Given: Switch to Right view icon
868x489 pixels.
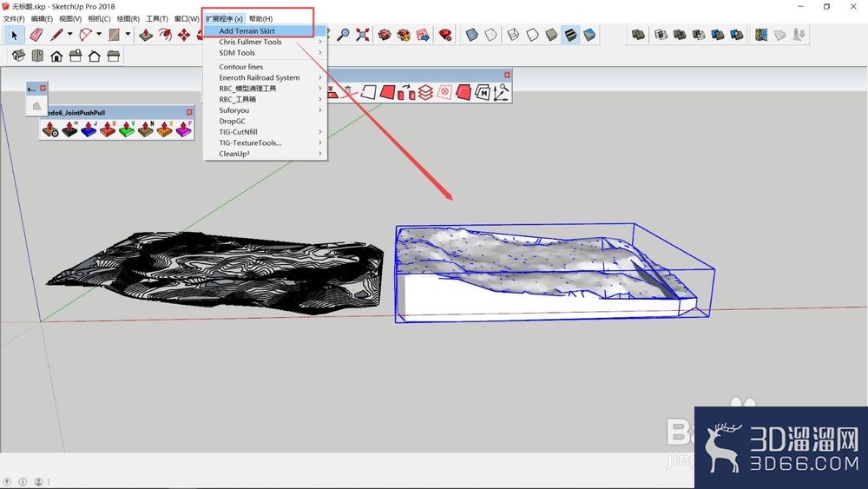Looking at the screenshot, I should (x=76, y=56).
